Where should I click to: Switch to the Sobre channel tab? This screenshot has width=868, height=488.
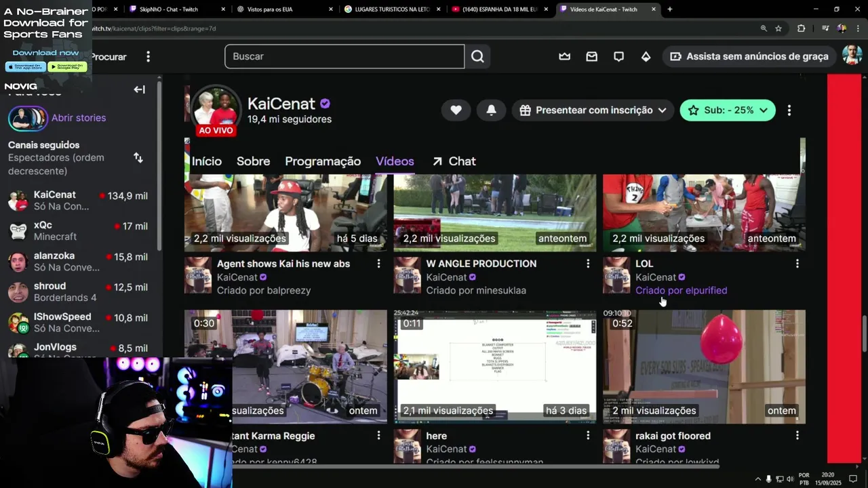point(253,161)
